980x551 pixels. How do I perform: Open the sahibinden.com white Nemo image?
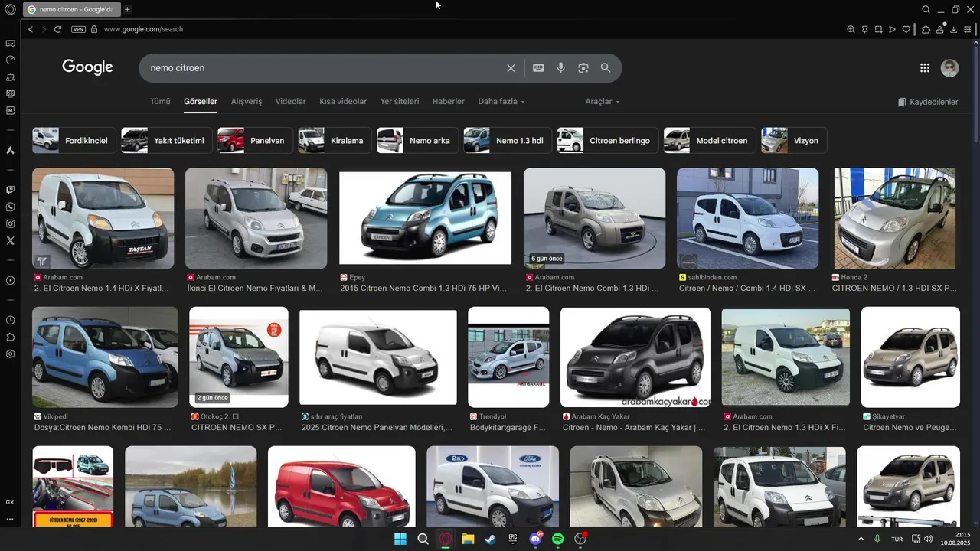(747, 218)
